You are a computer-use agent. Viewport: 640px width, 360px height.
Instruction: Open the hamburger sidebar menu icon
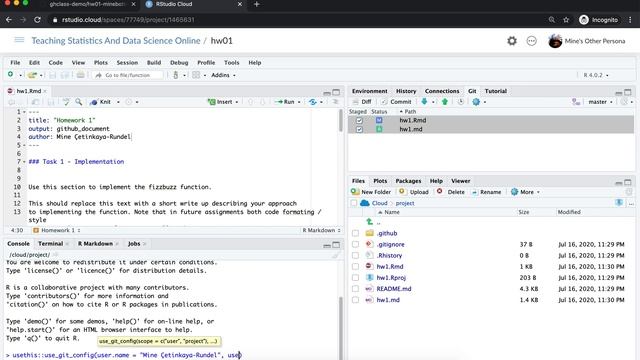[19, 40]
